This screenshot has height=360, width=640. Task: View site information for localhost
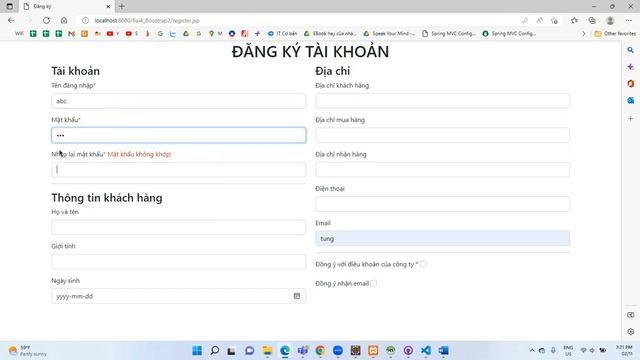click(x=85, y=20)
